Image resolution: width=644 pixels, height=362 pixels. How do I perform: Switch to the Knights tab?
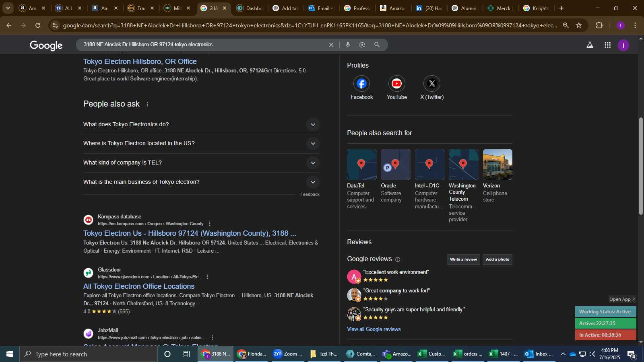pyautogui.click(x=537, y=8)
